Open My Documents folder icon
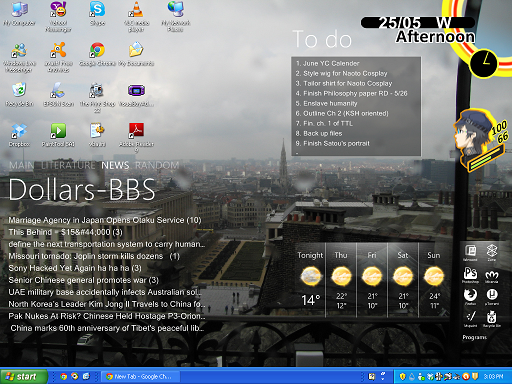 (x=136, y=54)
